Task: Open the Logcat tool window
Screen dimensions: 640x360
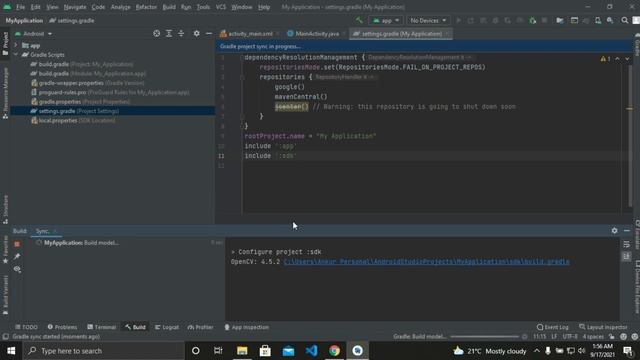Action: click(x=167, y=327)
